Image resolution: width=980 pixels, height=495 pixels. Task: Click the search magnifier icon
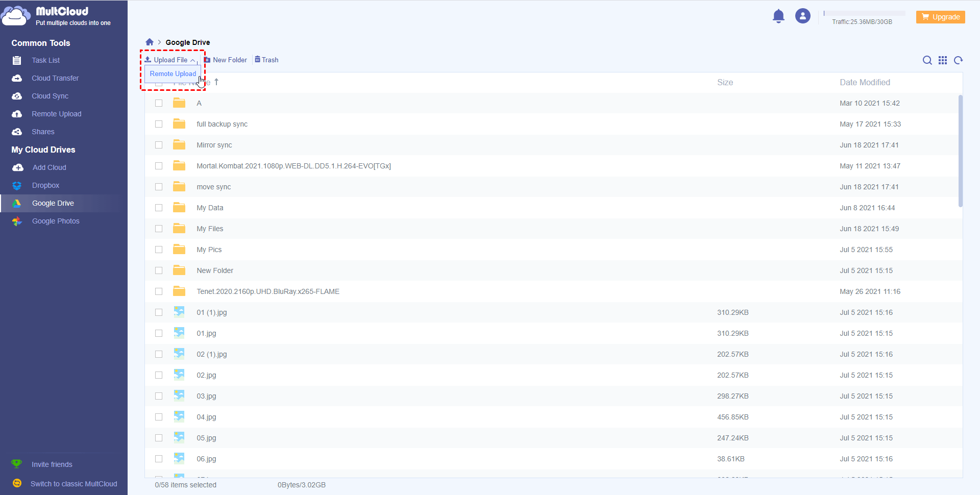click(x=927, y=60)
